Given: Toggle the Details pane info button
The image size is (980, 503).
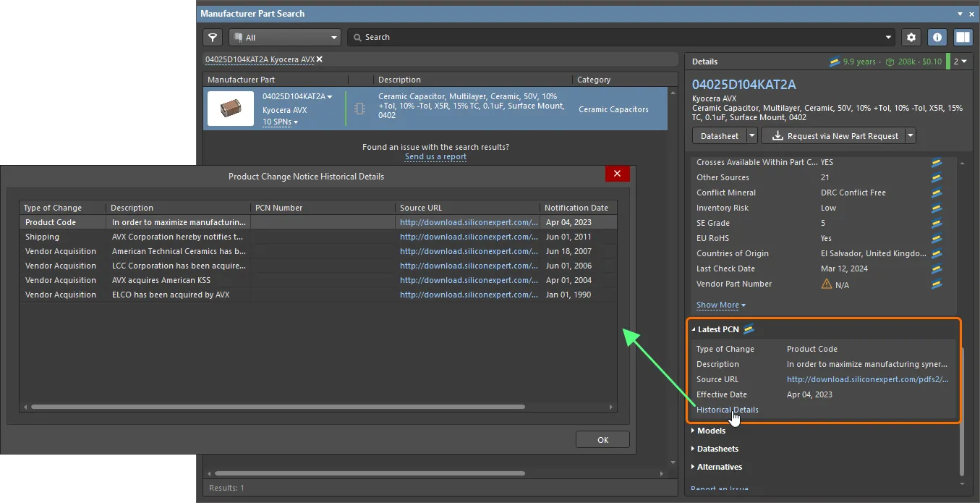Looking at the screenshot, I should point(937,38).
